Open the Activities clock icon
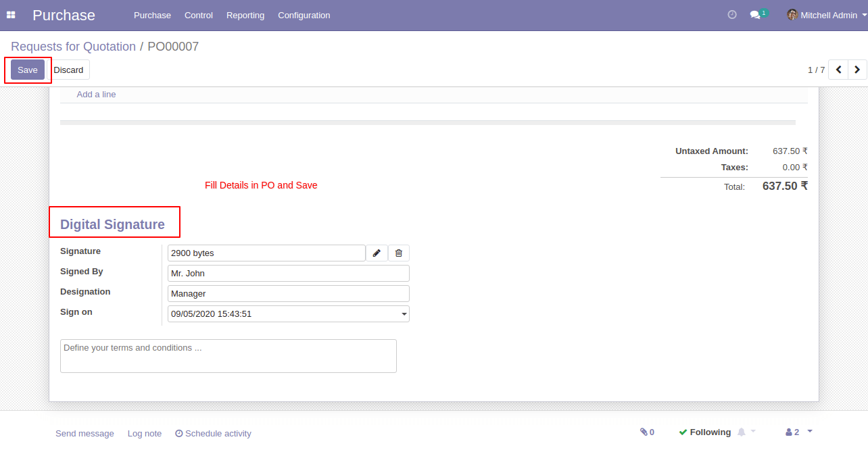Image resolution: width=868 pixels, height=452 pixels. [732, 14]
